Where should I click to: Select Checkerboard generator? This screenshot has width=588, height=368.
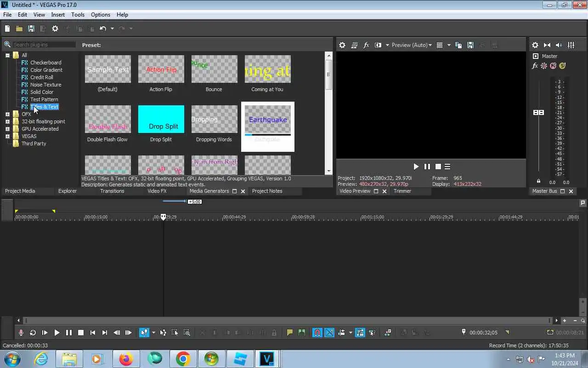(45, 63)
